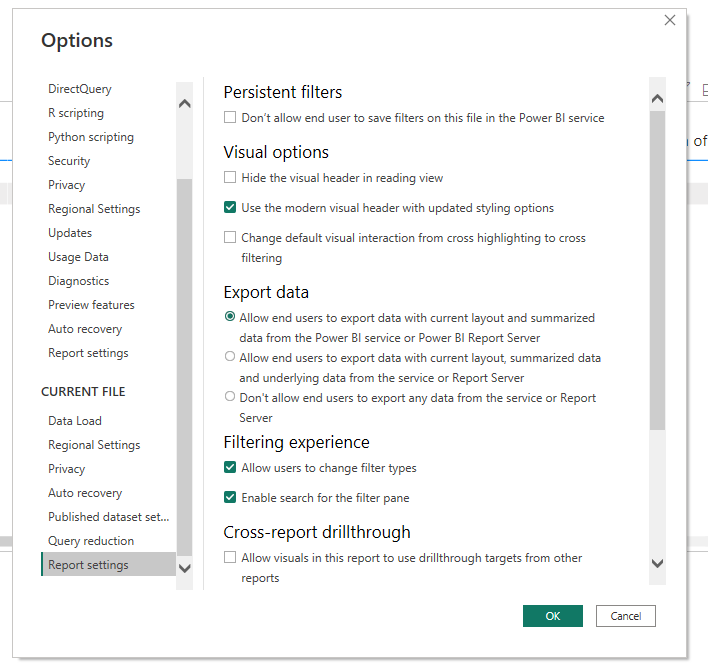Click the sidebar navigation scrollbar thumb
The height and width of the screenshot is (672, 708).
[184, 367]
